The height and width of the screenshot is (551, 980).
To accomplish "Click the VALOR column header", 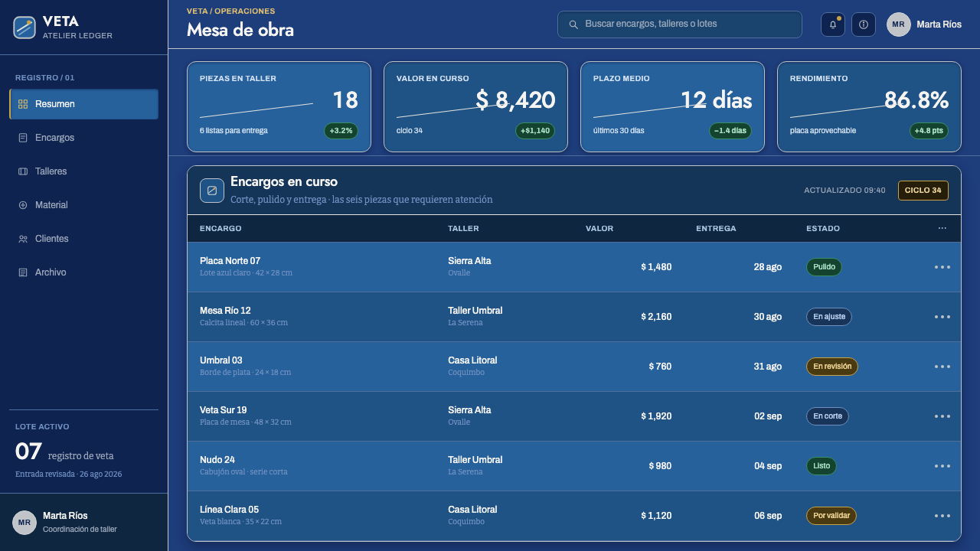I will (x=599, y=228).
